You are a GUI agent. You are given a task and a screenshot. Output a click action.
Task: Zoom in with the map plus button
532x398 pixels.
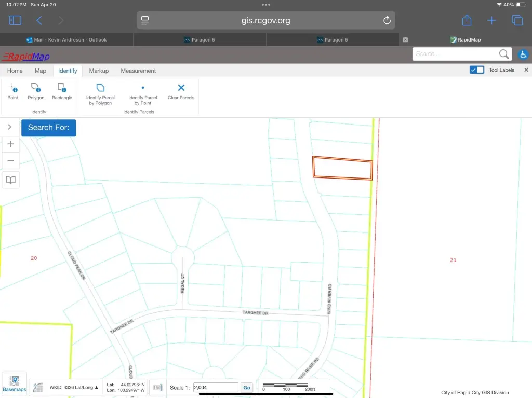coord(10,144)
